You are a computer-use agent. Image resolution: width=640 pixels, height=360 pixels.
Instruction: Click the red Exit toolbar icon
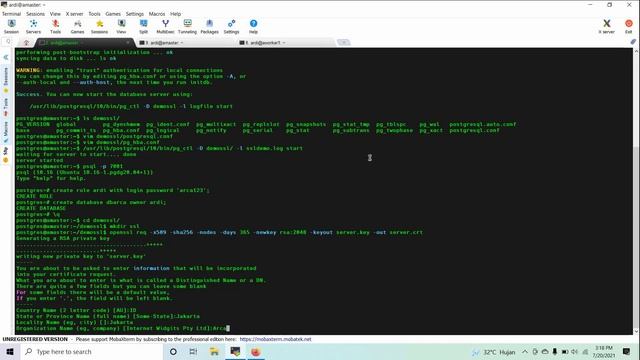pos(629,27)
